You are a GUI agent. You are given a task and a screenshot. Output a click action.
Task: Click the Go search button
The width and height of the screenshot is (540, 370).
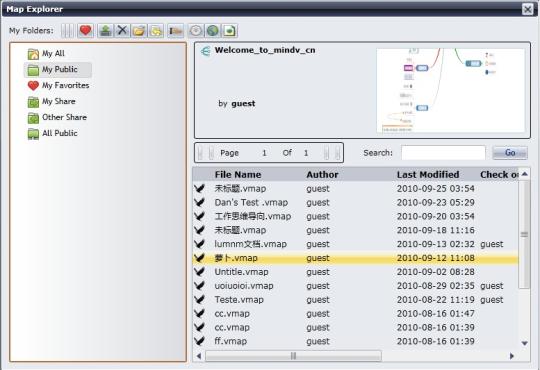click(510, 153)
